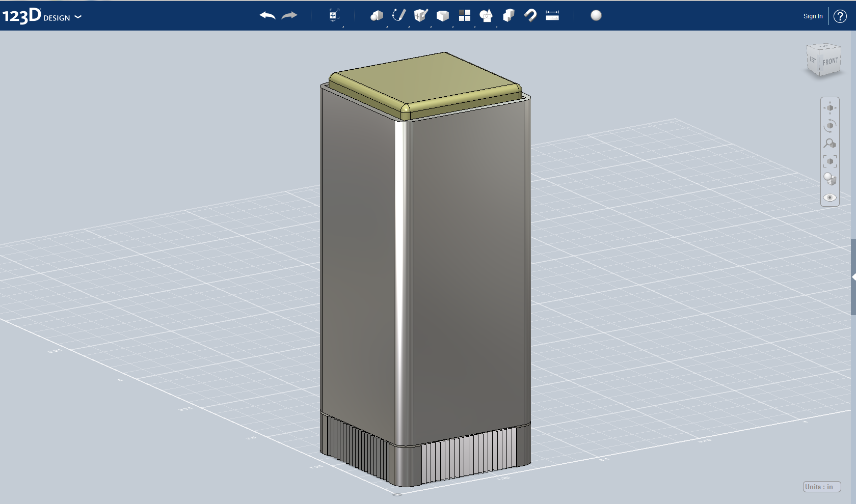Image resolution: width=856 pixels, height=504 pixels.
Task: Toggle material display mode in sidebar
Action: click(x=830, y=179)
